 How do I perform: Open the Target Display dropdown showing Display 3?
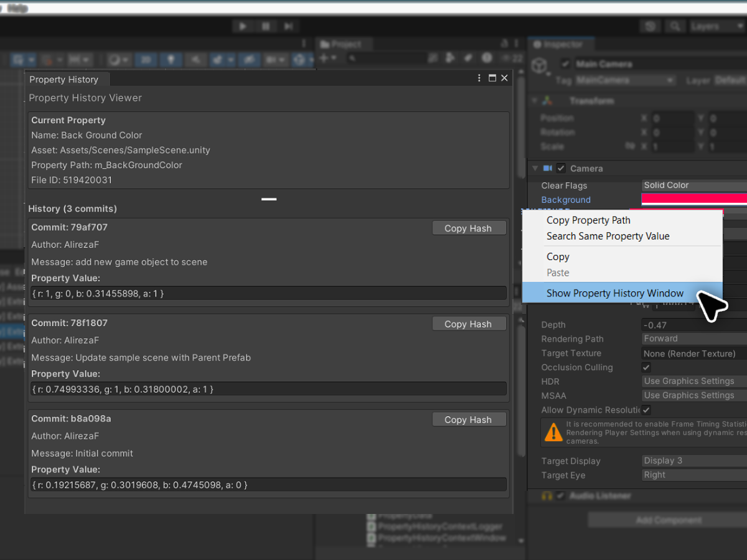tap(694, 460)
